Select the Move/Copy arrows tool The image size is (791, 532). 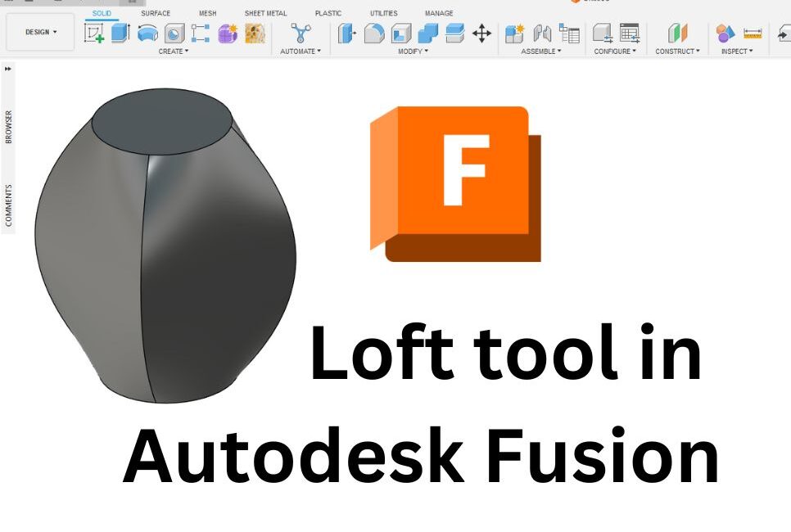[x=481, y=34]
